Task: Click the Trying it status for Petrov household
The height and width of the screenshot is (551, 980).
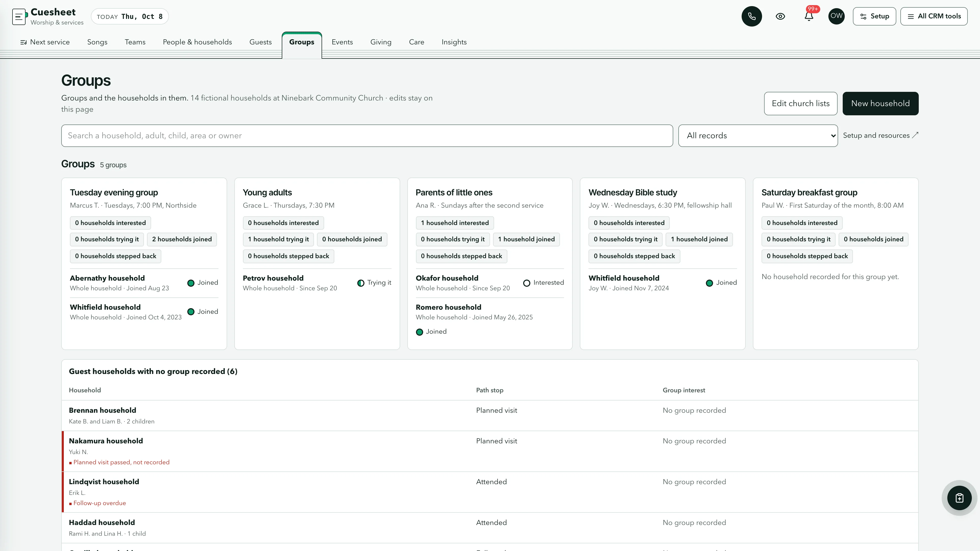Action: pyautogui.click(x=374, y=283)
